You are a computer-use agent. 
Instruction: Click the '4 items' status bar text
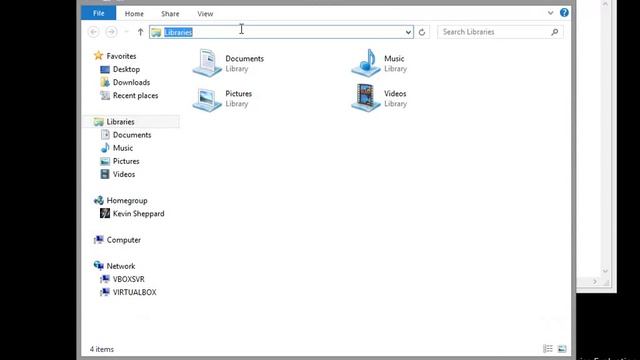click(102, 349)
